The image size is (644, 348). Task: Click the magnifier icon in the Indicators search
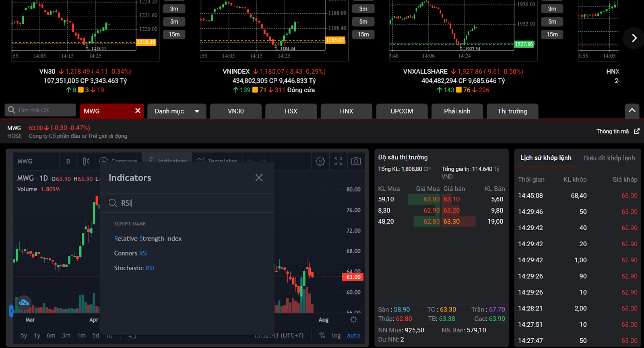113,203
